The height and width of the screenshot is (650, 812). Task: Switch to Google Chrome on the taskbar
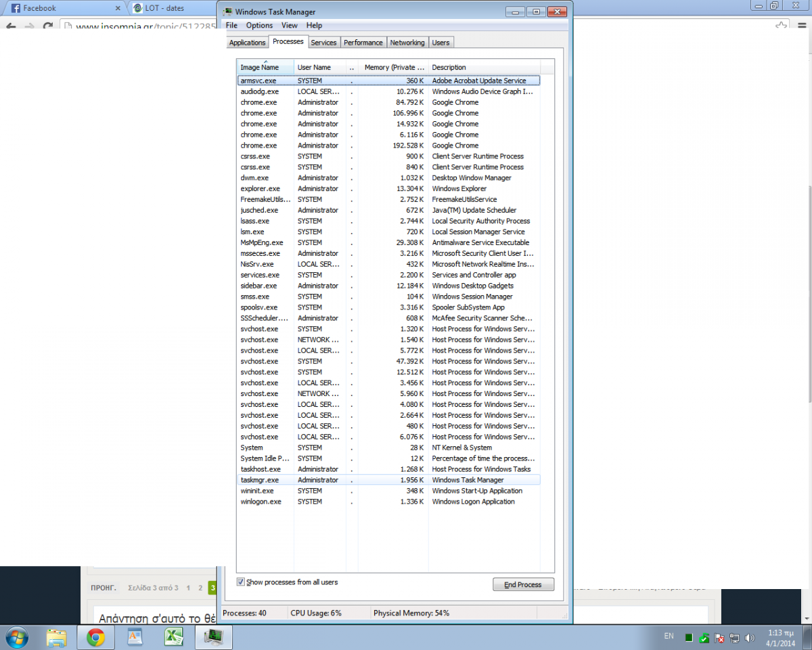click(95, 637)
